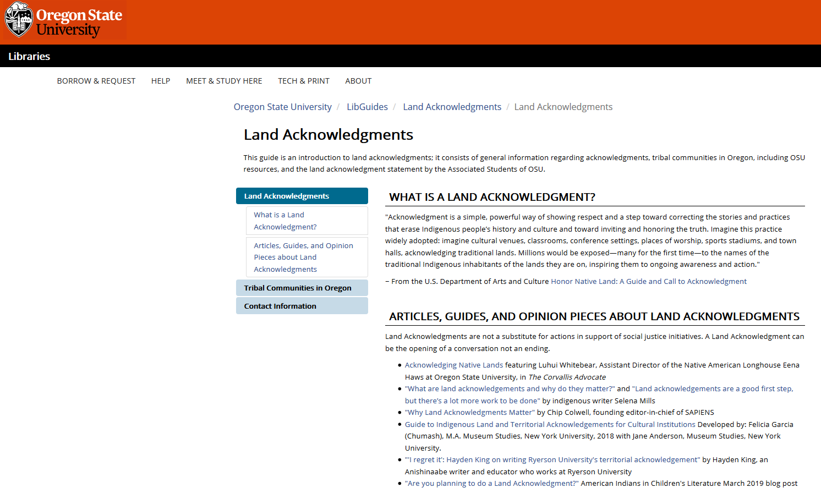The height and width of the screenshot is (504, 821).
Task: Click the Oregon State University logo
Action: coord(63,20)
